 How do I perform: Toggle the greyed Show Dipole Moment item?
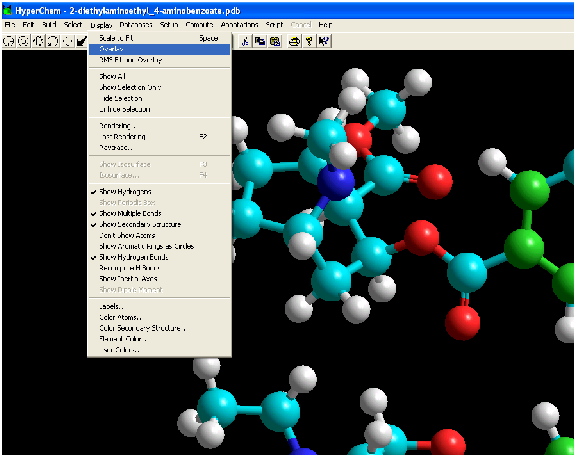(159, 290)
